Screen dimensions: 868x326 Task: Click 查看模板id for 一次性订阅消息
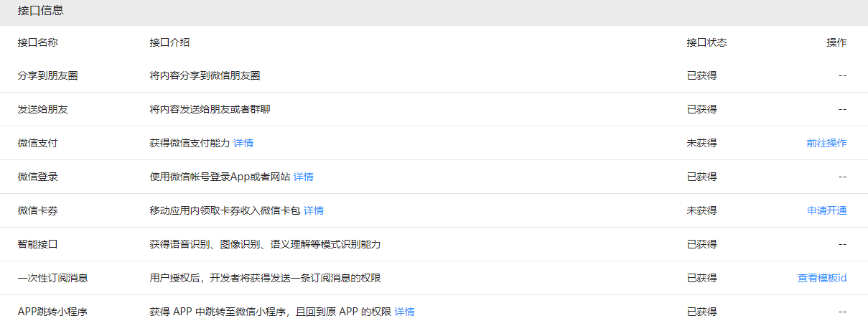822,278
